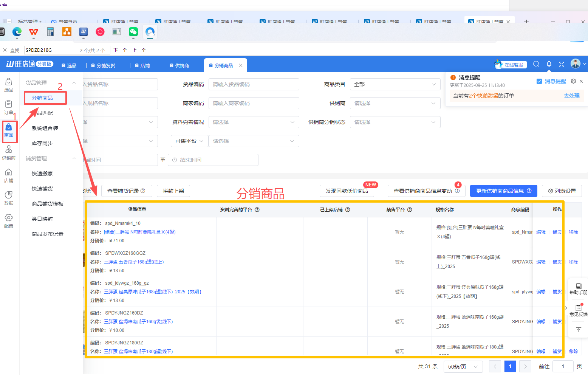Click the 列表设置 button
Viewport: 588px width, 375px height.
[x=562, y=191]
